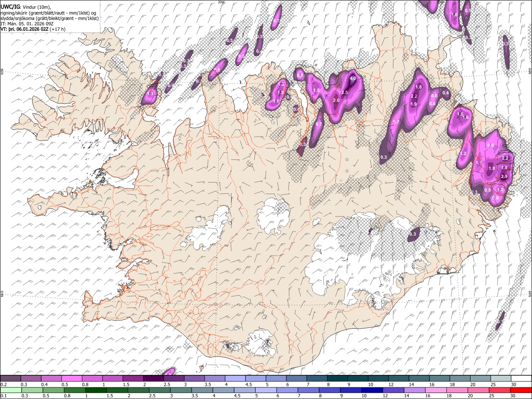Click the 2.5 precipitation label in the north
The width and height of the screenshot is (532, 399).
click(344, 92)
